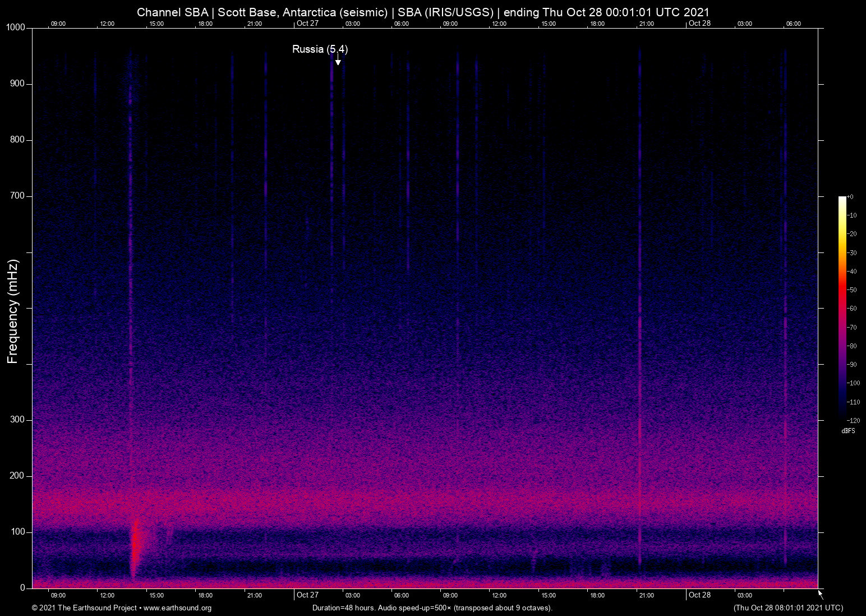Select the Oct 28 date marker on top axis
This screenshot has width=866, height=616.
tap(699, 24)
